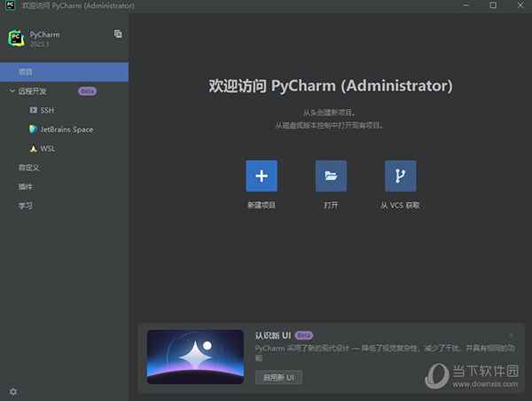Screen dimensions: 532x401
Task: Click the Open folder icon
Action: pos(331,176)
